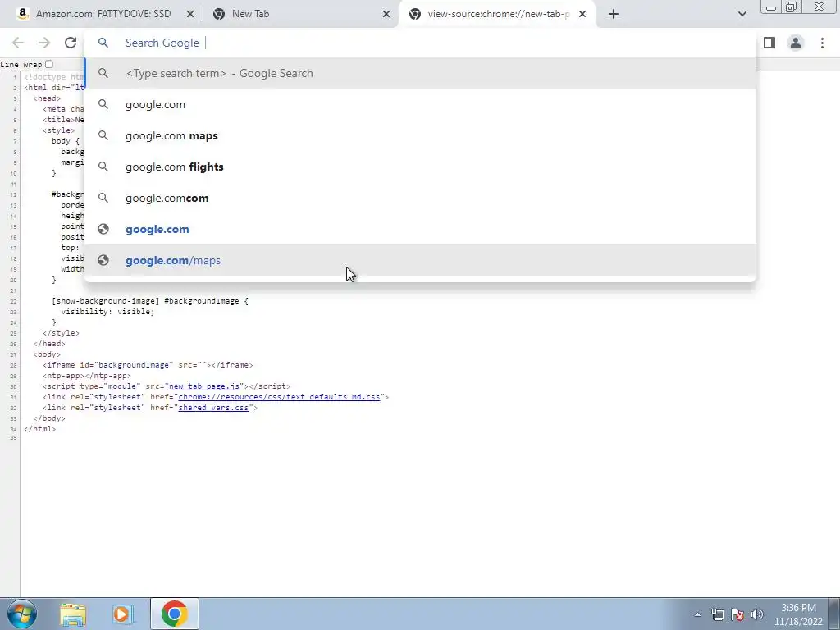Open the new_tab_page.js source link
840x630 pixels.
[x=204, y=386]
